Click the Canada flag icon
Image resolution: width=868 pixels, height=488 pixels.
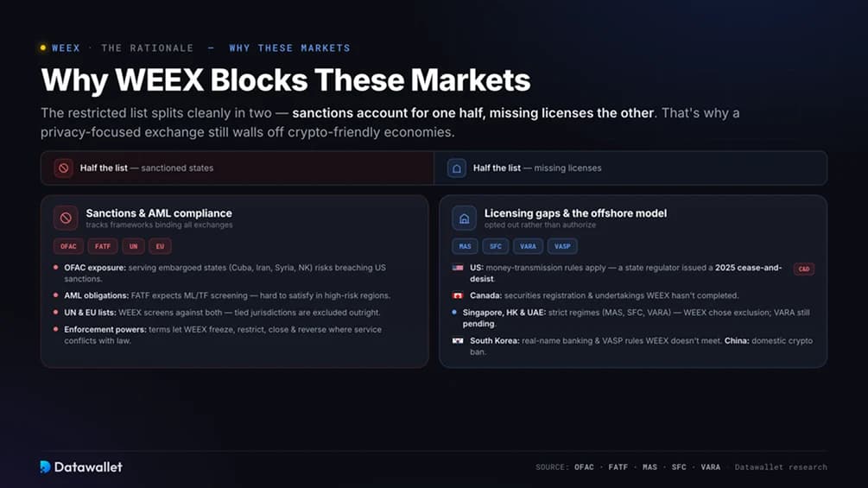458,296
